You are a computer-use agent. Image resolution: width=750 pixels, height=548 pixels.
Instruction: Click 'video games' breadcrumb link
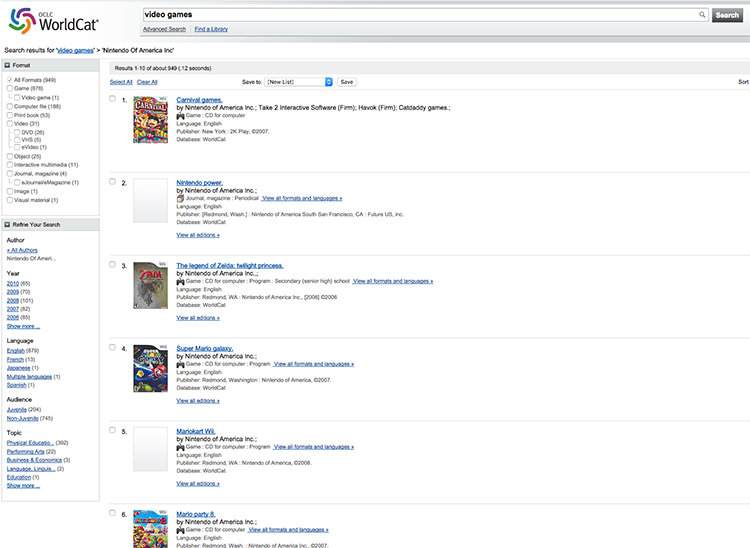click(75, 50)
